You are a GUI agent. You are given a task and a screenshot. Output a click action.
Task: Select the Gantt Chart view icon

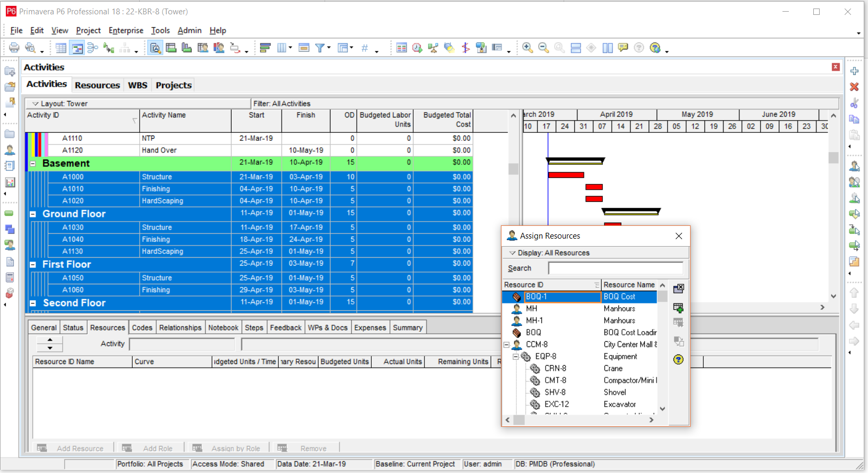pos(77,48)
